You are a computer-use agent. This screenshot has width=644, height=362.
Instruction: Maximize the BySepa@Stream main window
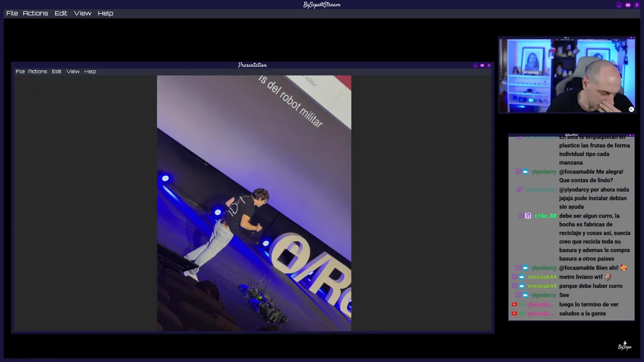[628, 5]
